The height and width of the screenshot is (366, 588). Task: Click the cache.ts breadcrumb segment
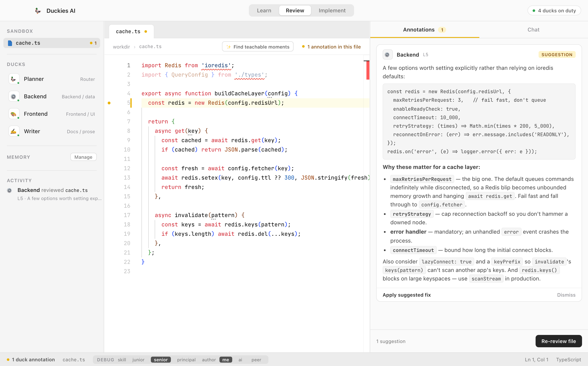(x=150, y=46)
